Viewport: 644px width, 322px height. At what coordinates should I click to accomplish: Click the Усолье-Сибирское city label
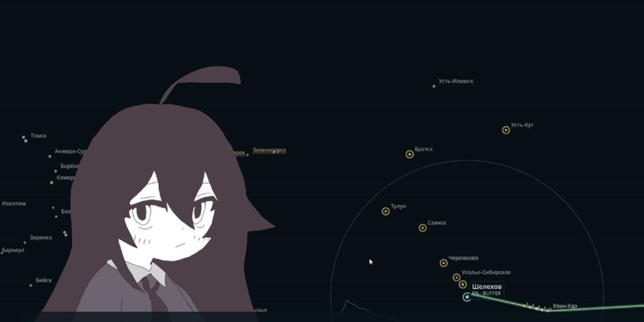[x=486, y=272]
